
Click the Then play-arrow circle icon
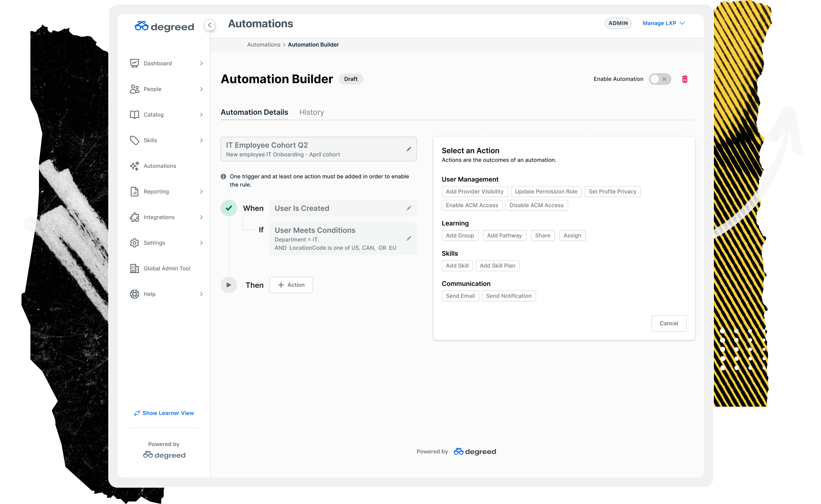pos(229,285)
